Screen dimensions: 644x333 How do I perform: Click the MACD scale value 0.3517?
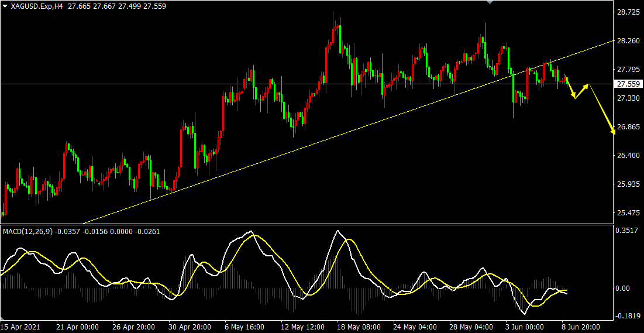(x=628, y=231)
